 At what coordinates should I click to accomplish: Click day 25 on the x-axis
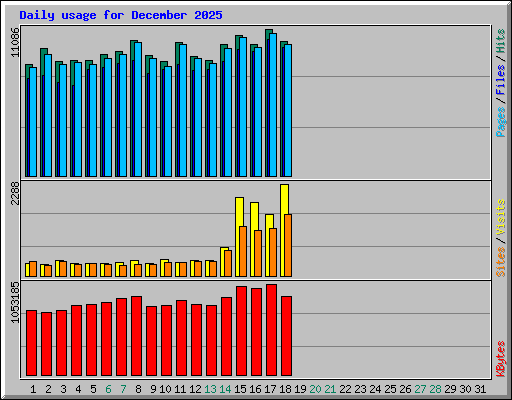(391, 389)
